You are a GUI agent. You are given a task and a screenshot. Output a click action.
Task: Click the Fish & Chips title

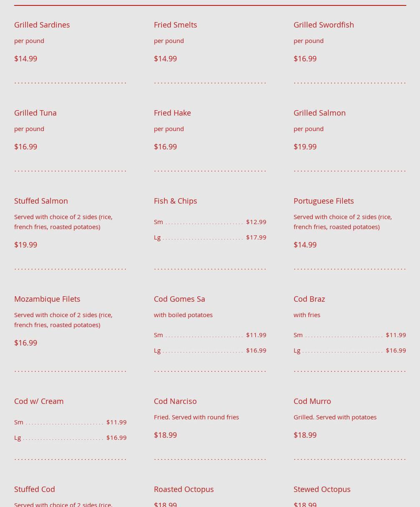(x=175, y=201)
